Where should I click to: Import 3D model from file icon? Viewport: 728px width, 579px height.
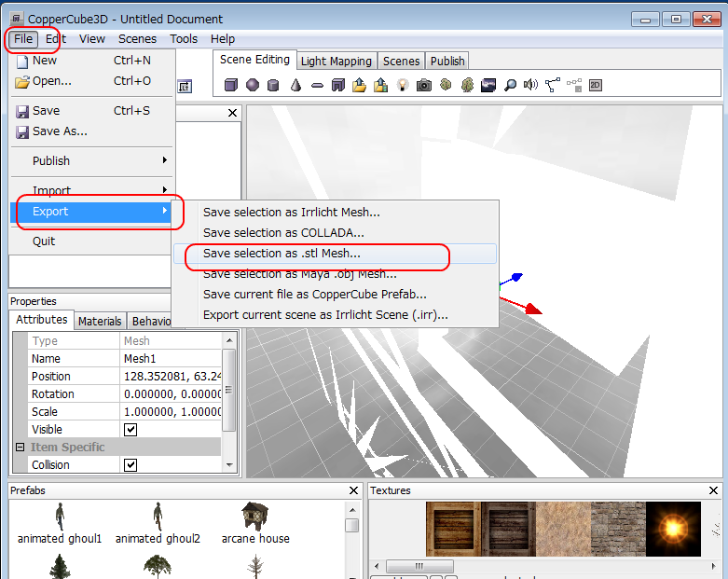360,85
